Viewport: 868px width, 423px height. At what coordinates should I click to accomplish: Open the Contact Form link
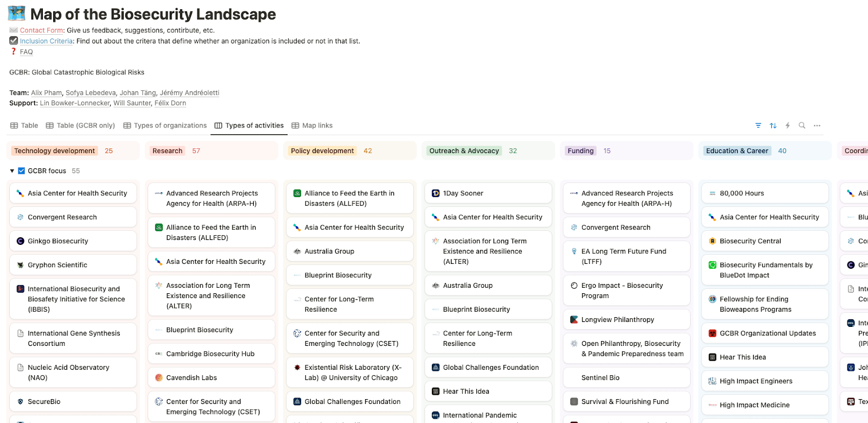click(x=42, y=30)
